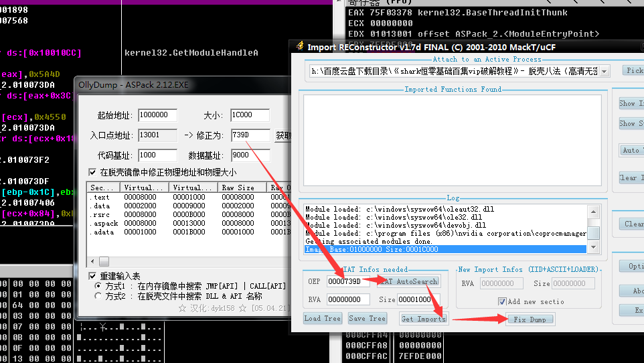Screen dimensions: 644x363
Task: Select 方式2 radio option in OllyDump
Action: click(x=99, y=296)
